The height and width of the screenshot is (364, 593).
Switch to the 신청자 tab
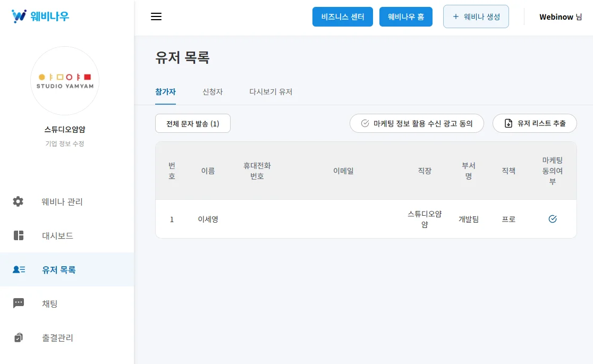click(213, 92)
